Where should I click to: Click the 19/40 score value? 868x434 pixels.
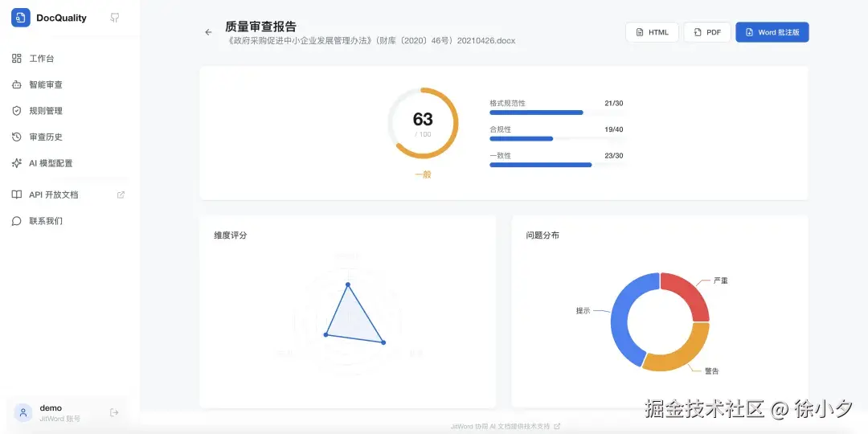tap(614, 129)
